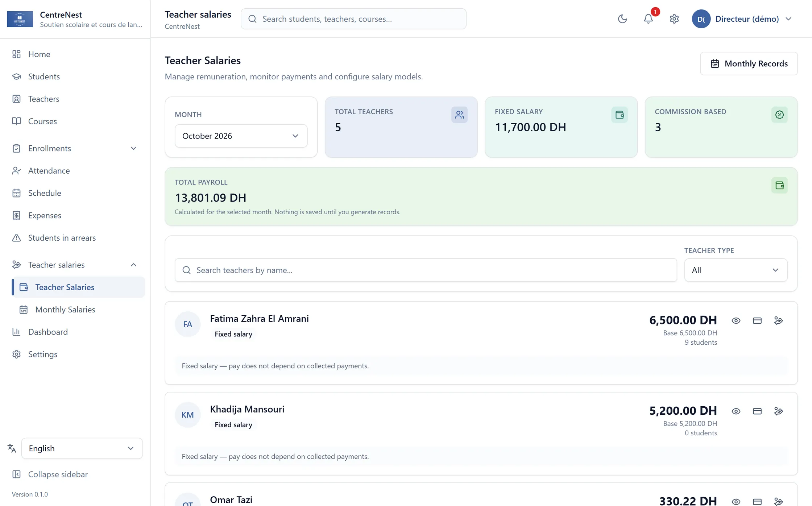Focus Search teachers by name field

[426, 270]
